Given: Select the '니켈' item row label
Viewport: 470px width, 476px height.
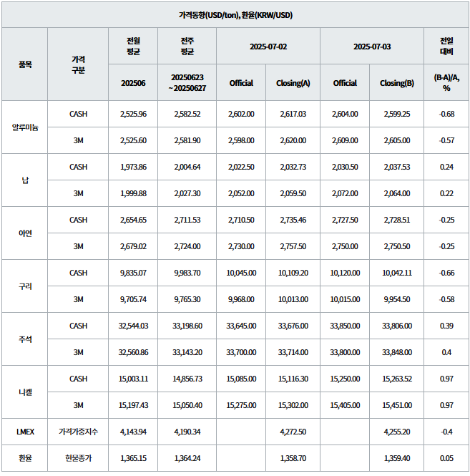Looking at the screenshot, I should (25, 392).
